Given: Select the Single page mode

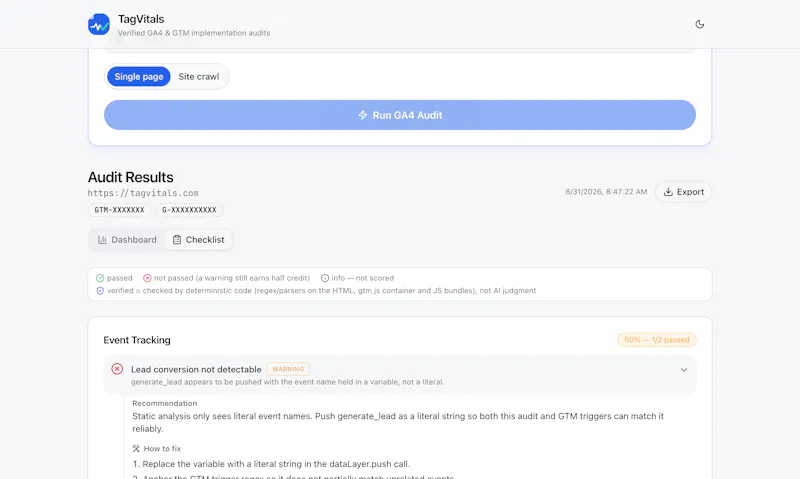Looking at the screenshot, I should [139, 77].
